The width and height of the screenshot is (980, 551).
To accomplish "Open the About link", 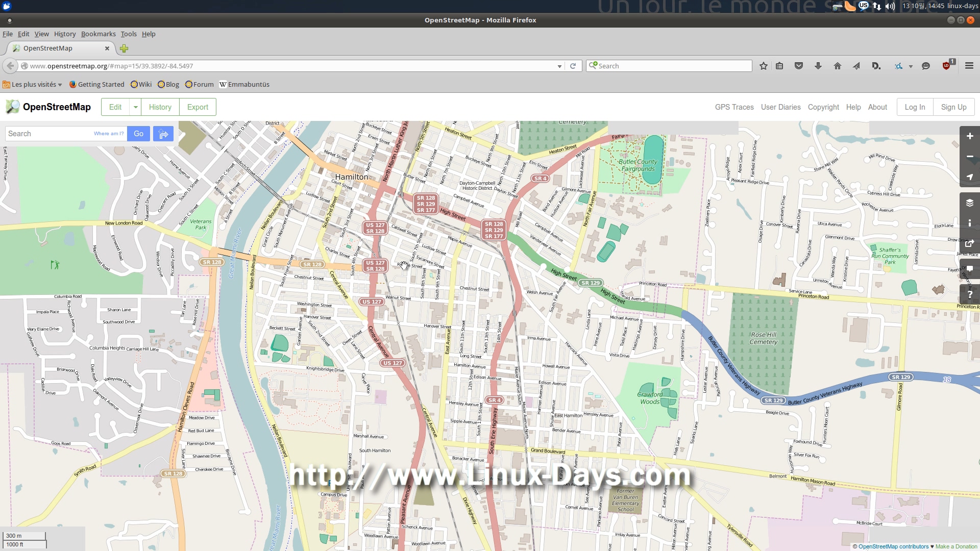I will [877, 107].
